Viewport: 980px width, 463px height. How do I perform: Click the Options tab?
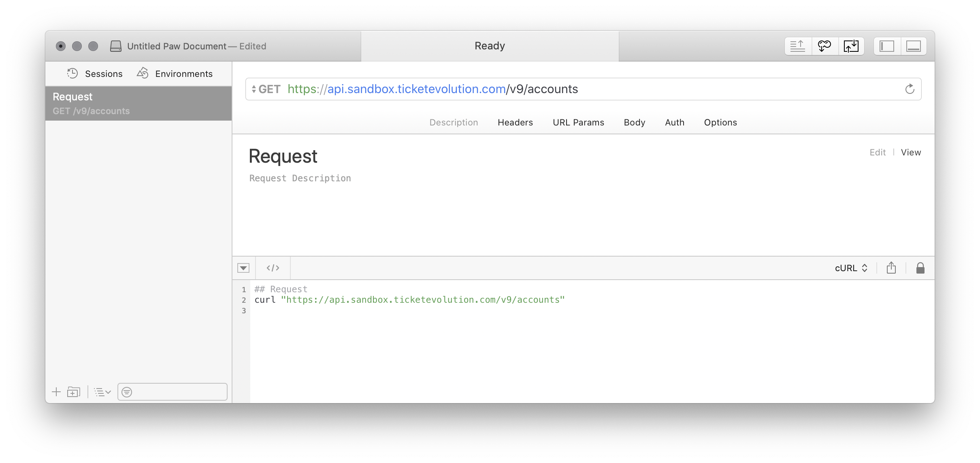(x=719, y=122)
